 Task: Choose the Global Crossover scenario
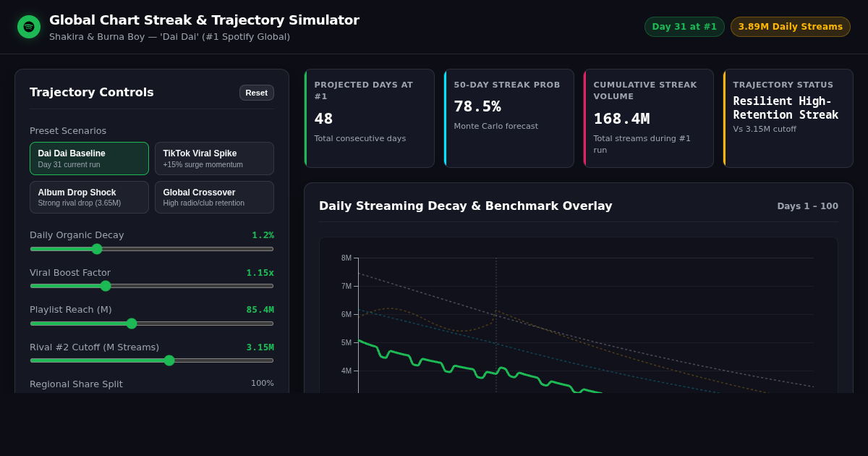214,198
